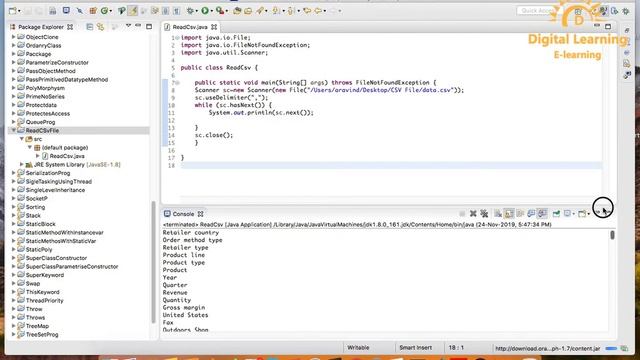Select the QueueProg project

coord(40,122)
